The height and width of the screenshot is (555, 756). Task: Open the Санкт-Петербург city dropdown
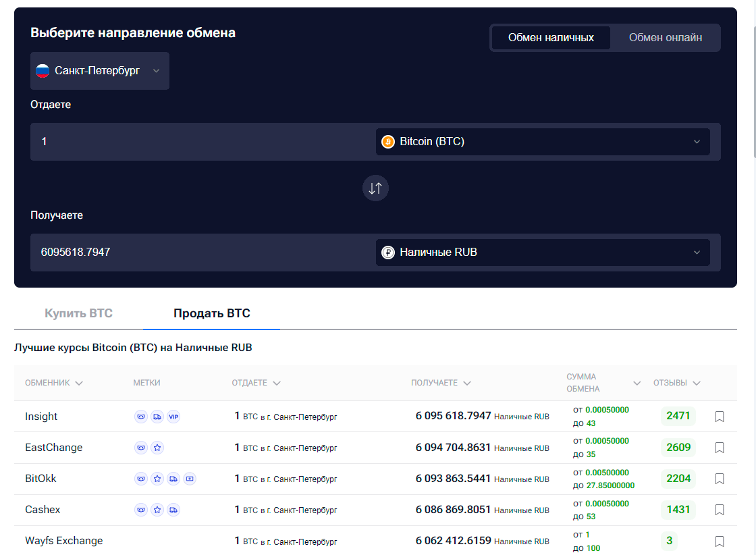tap(100, 71)
